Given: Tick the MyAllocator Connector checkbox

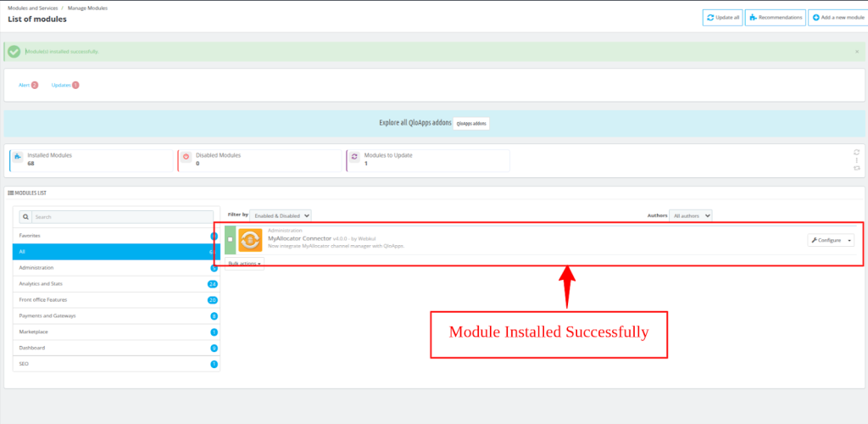Looking at the screenshot, I should tap(230, 240).
